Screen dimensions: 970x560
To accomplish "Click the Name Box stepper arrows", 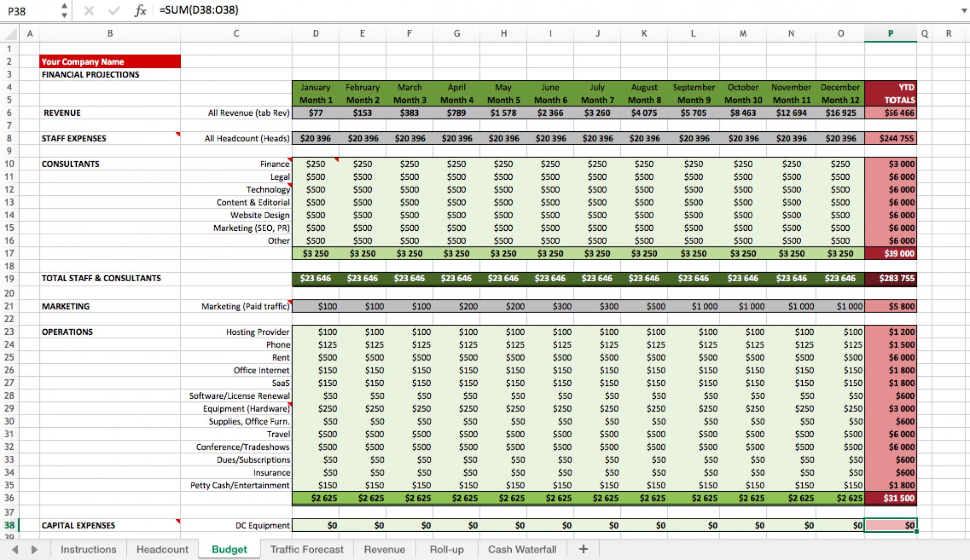I will tap(64, 11).
